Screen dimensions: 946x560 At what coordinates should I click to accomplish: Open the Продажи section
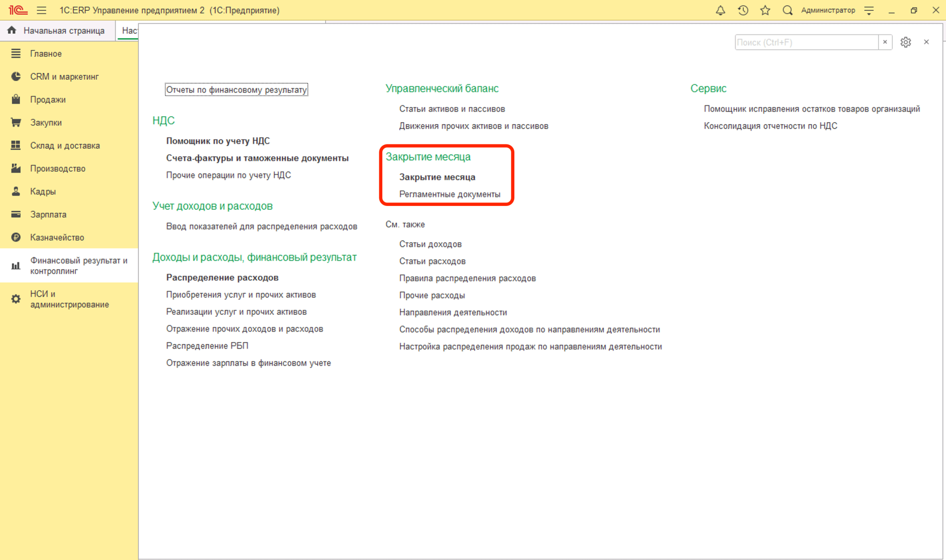48,99
